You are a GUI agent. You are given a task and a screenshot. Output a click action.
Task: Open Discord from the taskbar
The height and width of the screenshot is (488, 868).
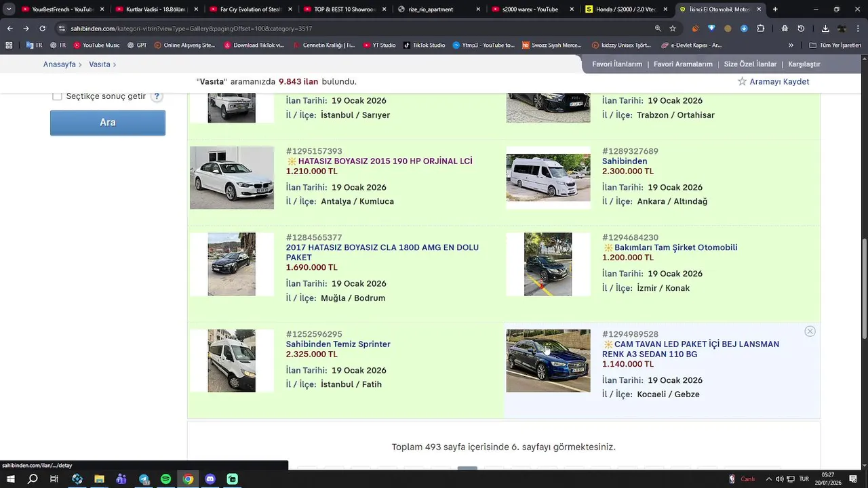coord(210,479)
